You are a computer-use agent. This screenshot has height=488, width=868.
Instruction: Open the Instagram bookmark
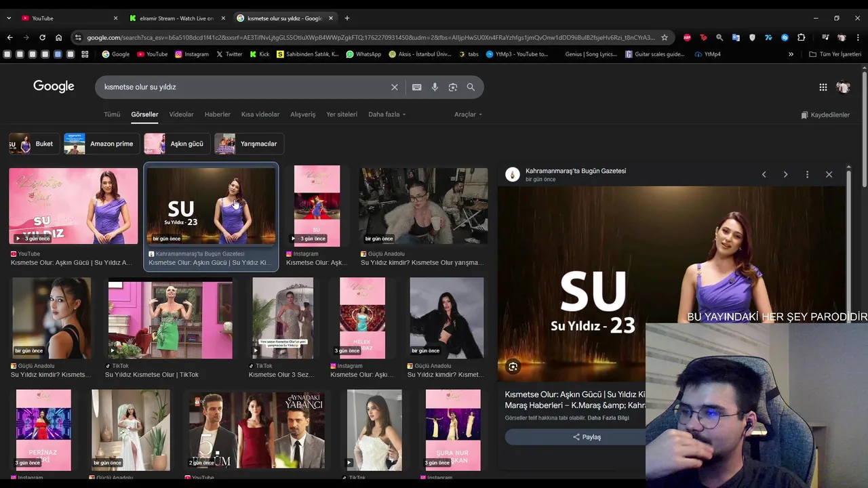click(x=192, y=54)
